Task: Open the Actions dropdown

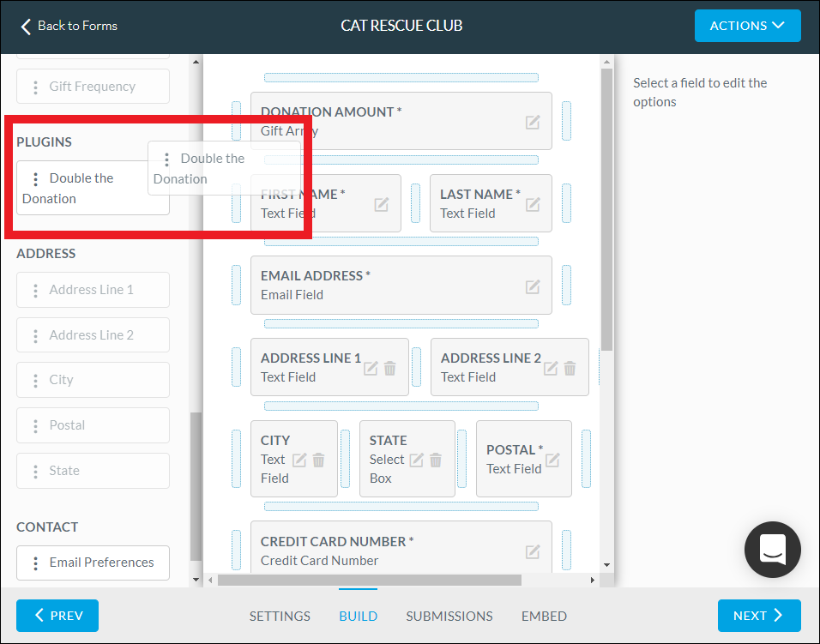Action: pos(747,26)
